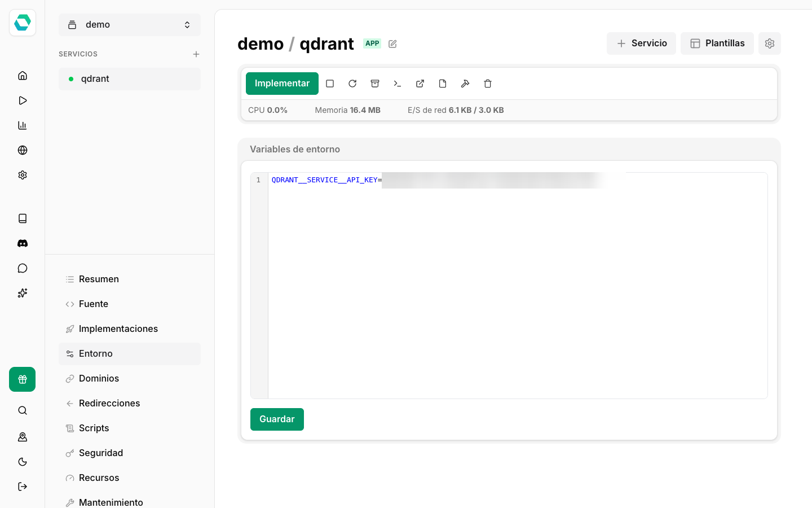Open the Implementaciones tab

[x=130, y=329]
